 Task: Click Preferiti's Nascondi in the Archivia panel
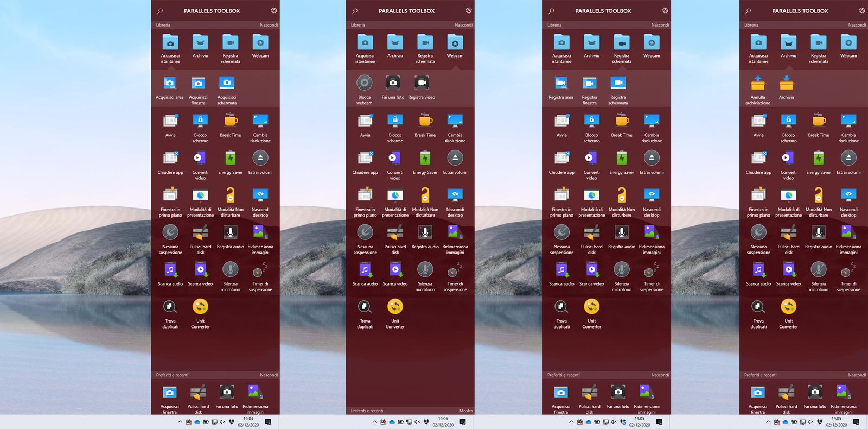[x=857, y=375]
